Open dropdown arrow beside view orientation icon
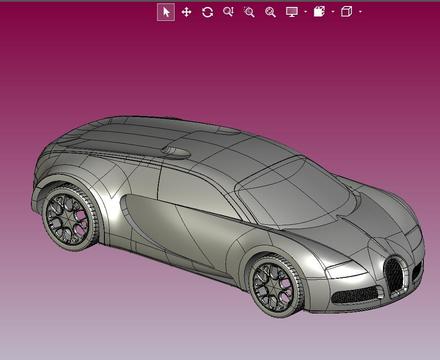Viewport: 440px width, 360px height. click(x=333, y=12)
